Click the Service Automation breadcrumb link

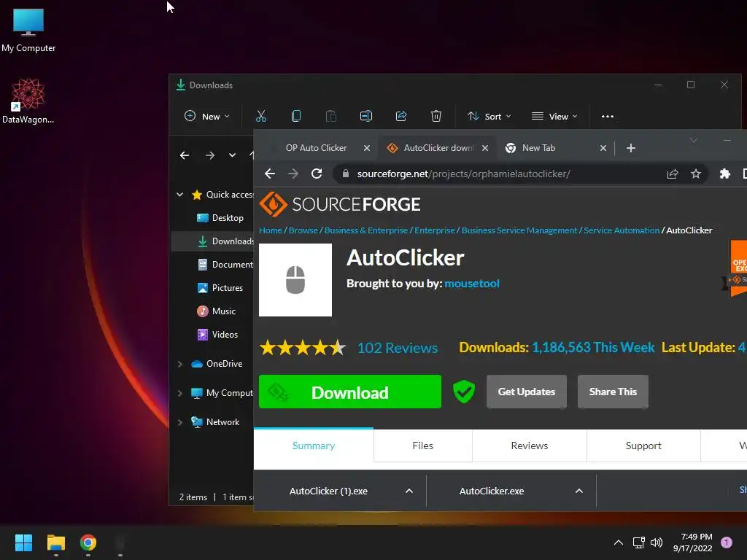point(622,230)
